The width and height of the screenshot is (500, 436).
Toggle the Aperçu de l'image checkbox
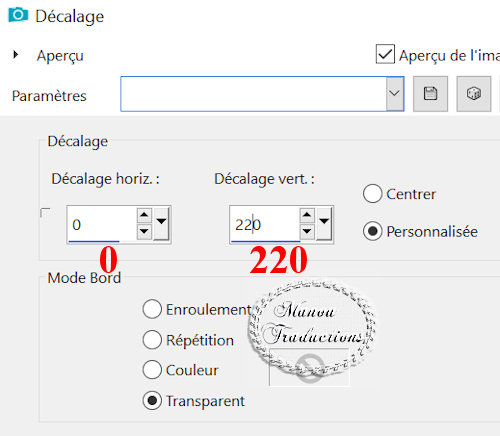click(385, 54)
